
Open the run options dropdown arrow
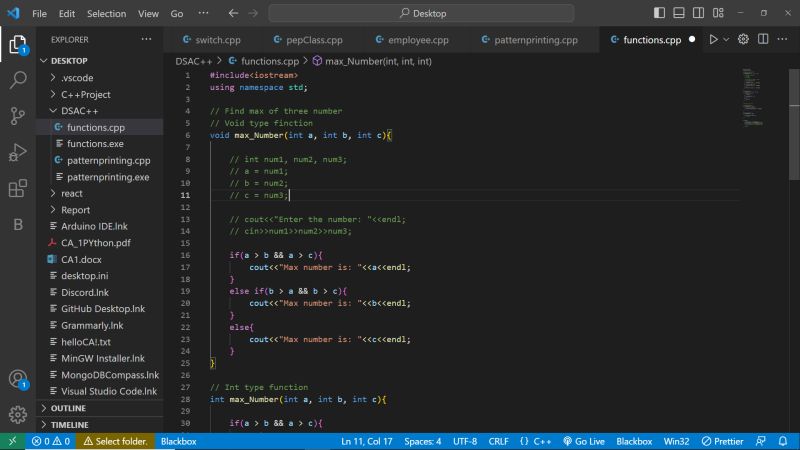726,39
